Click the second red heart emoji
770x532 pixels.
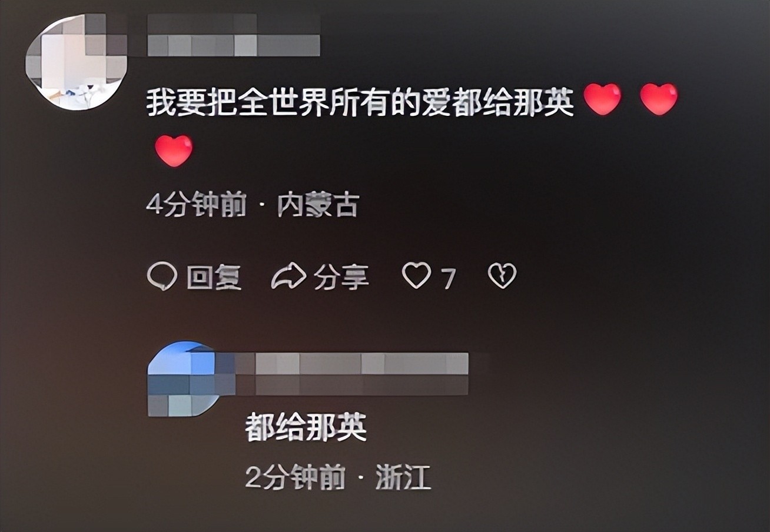659,99
